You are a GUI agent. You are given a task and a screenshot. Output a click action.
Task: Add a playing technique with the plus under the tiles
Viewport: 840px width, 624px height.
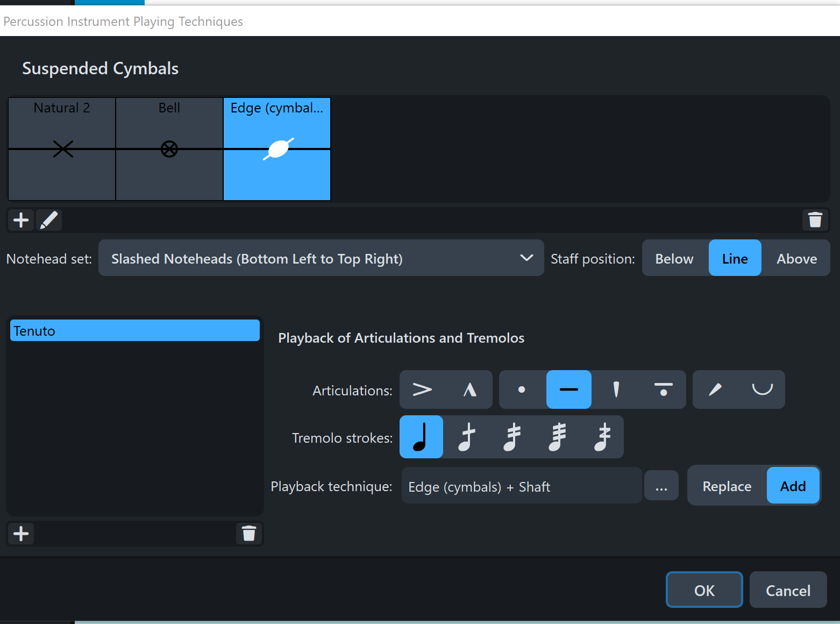(x=21, y=220)
